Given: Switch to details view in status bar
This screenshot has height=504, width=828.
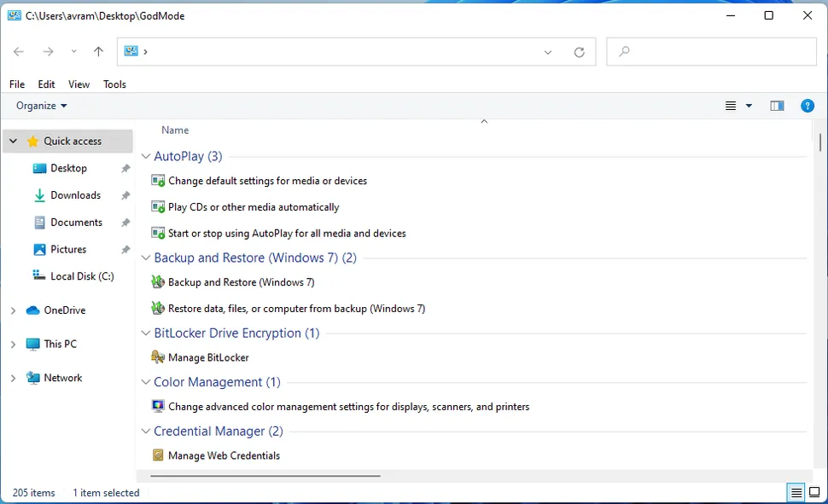Looking at the screenshot, I should coord(796,493).
